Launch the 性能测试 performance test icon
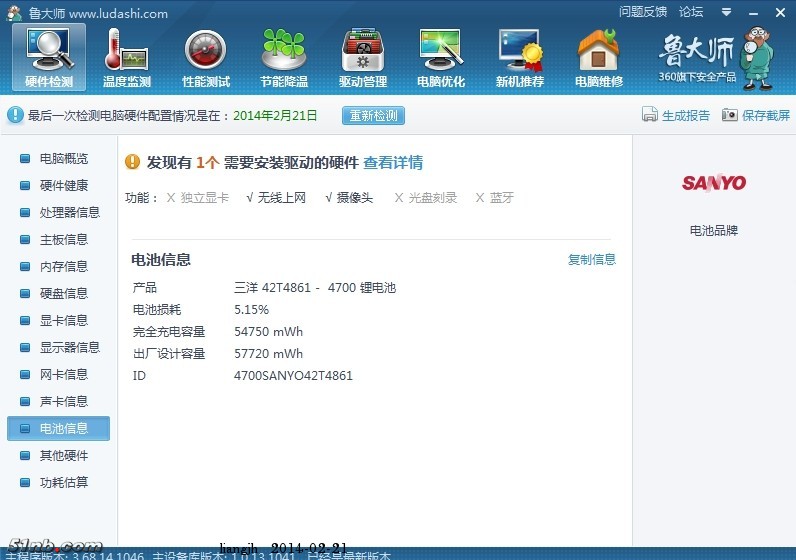This screenshot has width=796, height=560. pyautogui.click(x=206, y=57)
